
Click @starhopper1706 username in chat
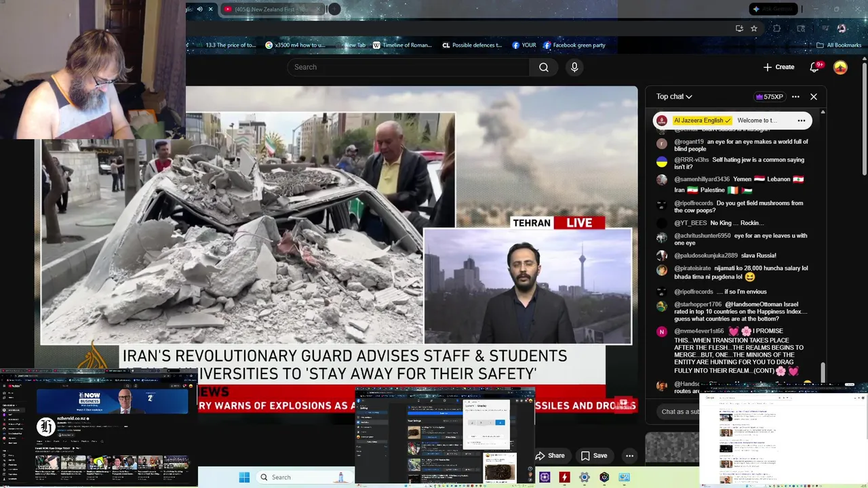tap(698, 304)
